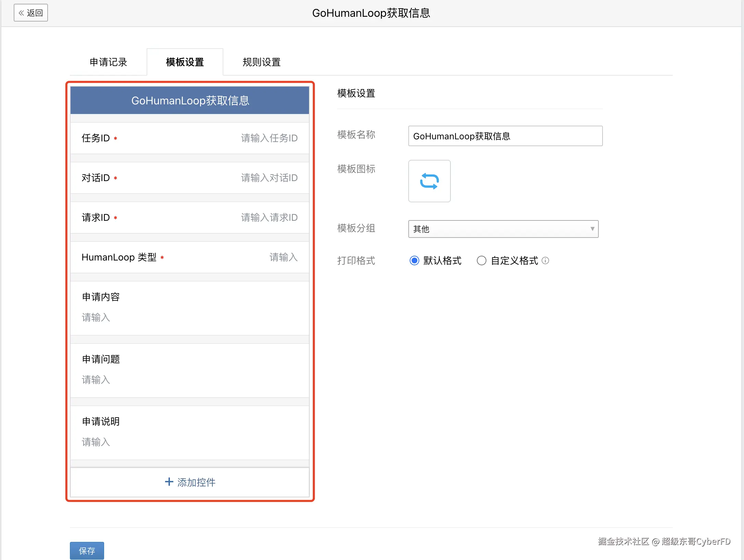This screenshot has height=560, width=744.
Task: Select the 模板设置 tab
Action: coord(185,62)
